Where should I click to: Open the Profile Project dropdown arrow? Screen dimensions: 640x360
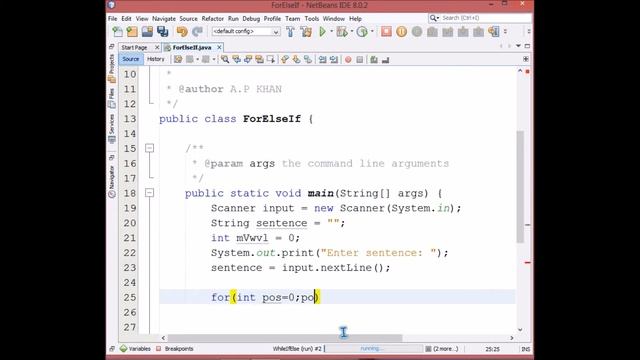372,31
